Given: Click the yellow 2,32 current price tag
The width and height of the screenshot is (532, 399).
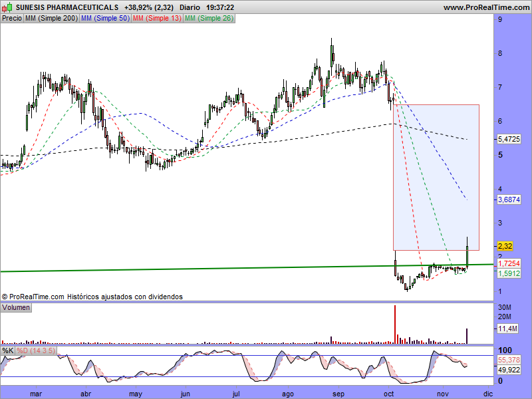Looking at the screenshot, I should click(x=505, y=246).
